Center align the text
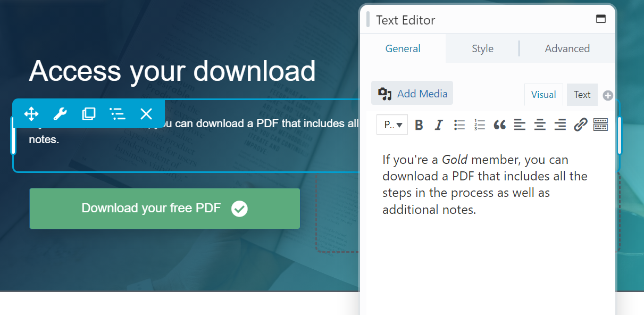644x315 pixels. [540, 125]
